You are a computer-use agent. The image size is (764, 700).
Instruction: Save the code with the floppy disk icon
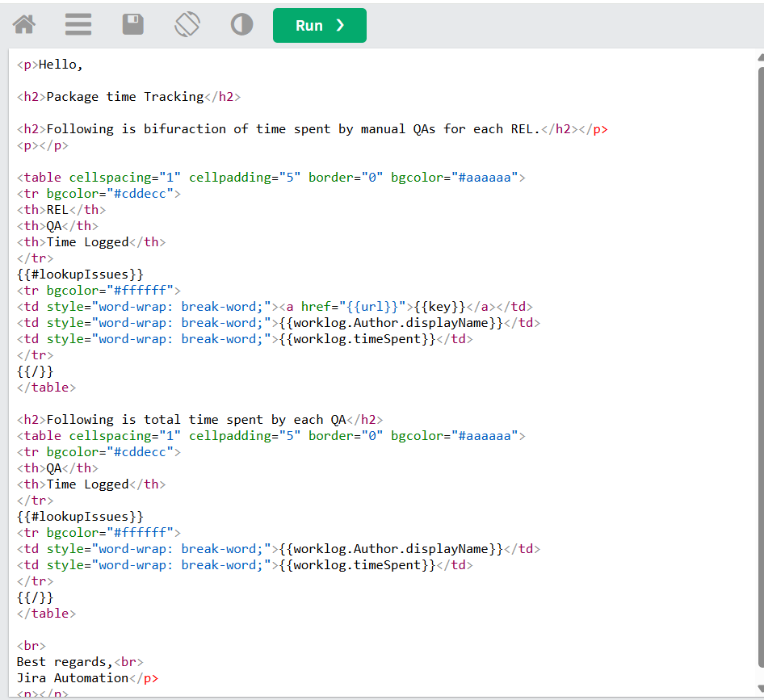click(x=133, y=24)
